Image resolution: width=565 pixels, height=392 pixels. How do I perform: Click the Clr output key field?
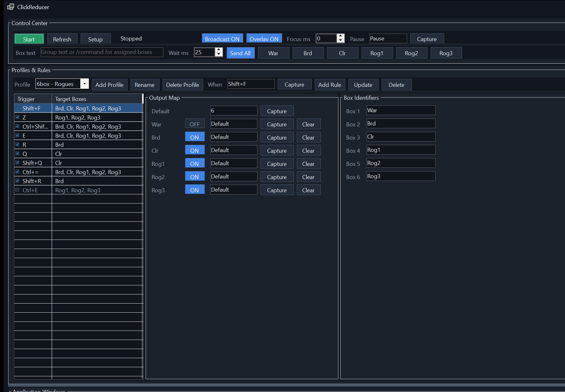coord(234,150)
